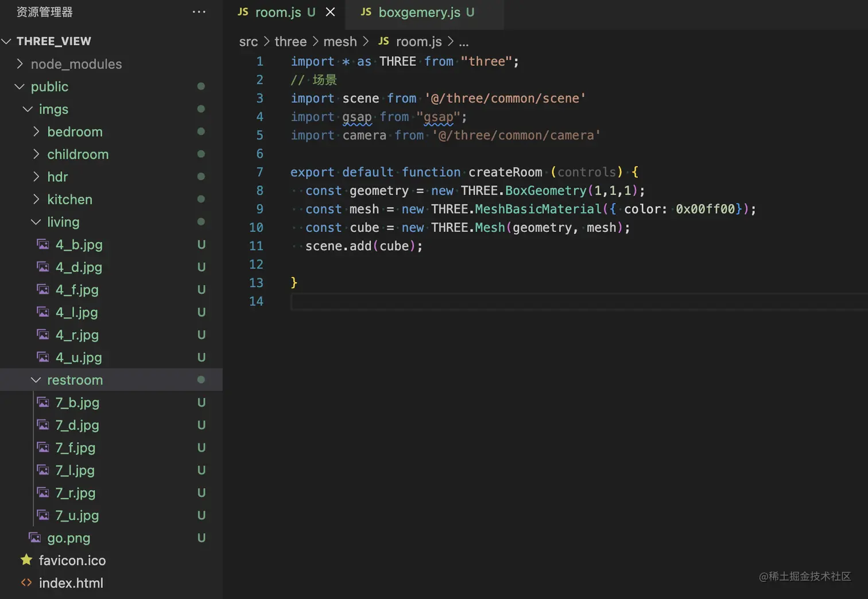
Task: Open the 4_u.jpg file
Action: point(79,357)
